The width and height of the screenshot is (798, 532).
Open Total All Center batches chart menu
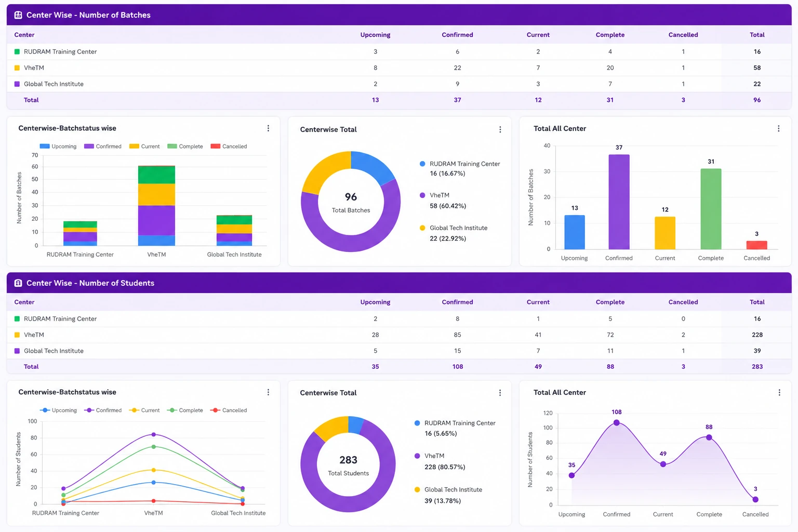tap(778, 128)
